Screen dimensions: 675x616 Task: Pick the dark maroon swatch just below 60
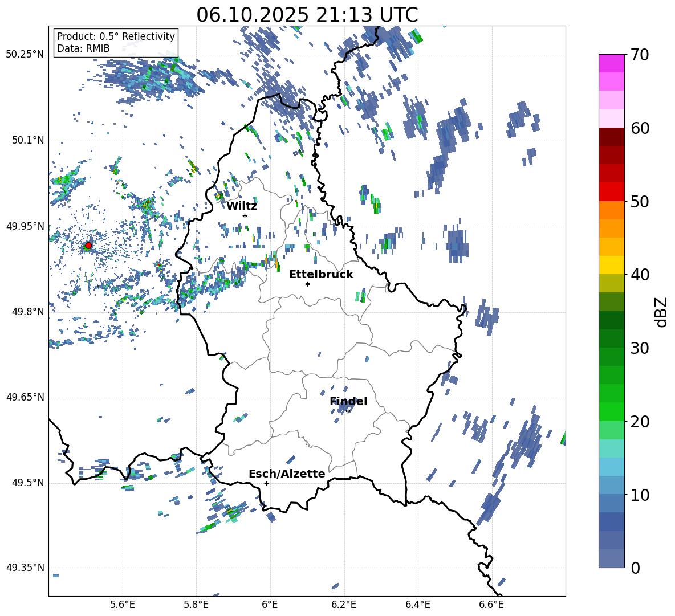pos(612,137)
